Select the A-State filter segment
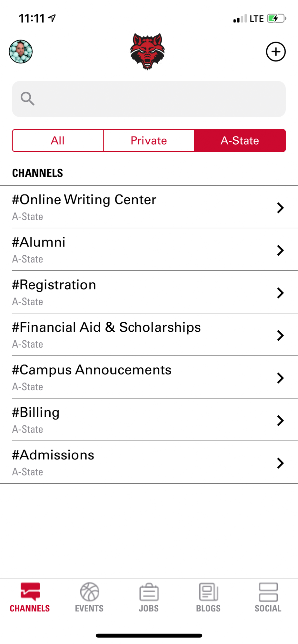This screenshot has height=644, width=298. point(240,141)
